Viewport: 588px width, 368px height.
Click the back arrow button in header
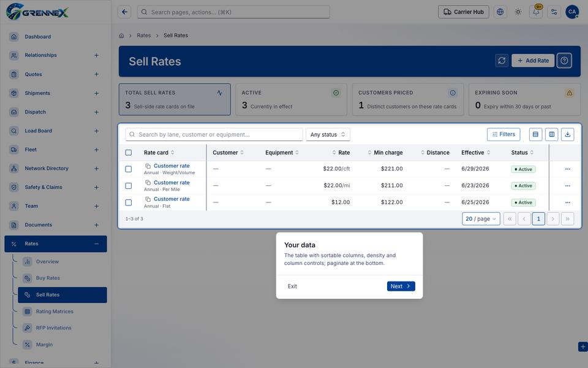124,12
